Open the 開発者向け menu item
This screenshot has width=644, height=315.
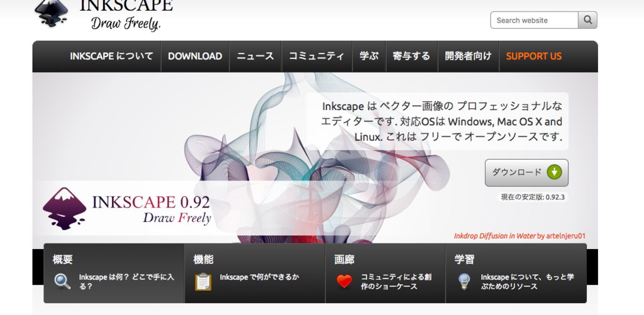pyautogui.click(x=468, y=56)
